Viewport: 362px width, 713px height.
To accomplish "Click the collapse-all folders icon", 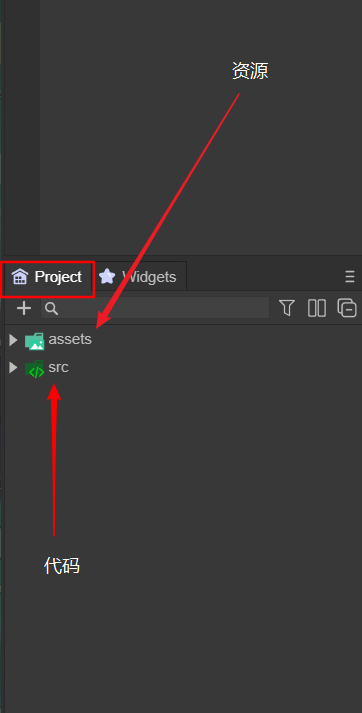I will (x=347, y=308).
